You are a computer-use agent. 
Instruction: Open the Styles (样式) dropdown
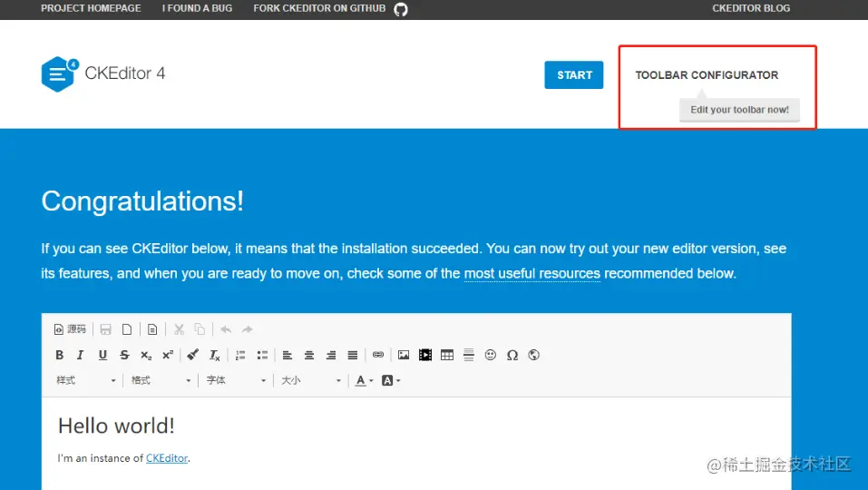[x=86, y=380]
